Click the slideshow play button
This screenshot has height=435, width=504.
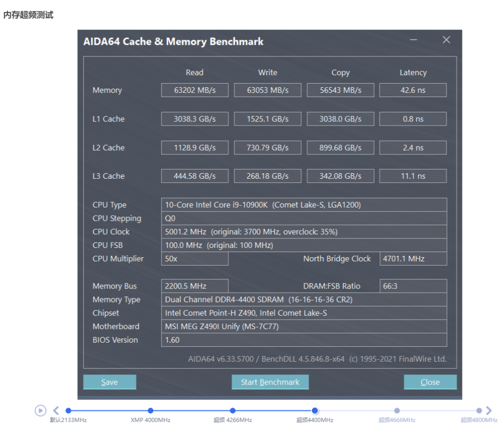41,411
